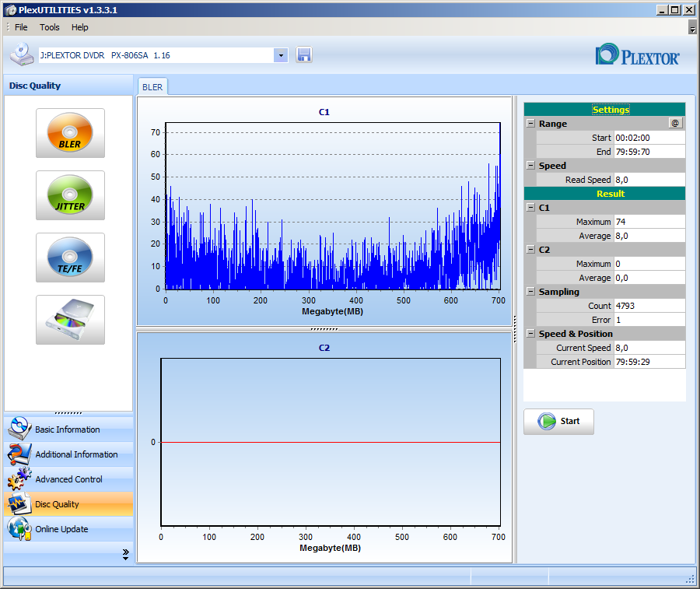This screenshot has height=589, width=700.
Task: Click the toolbar drag handle by File
Action: 8,27
